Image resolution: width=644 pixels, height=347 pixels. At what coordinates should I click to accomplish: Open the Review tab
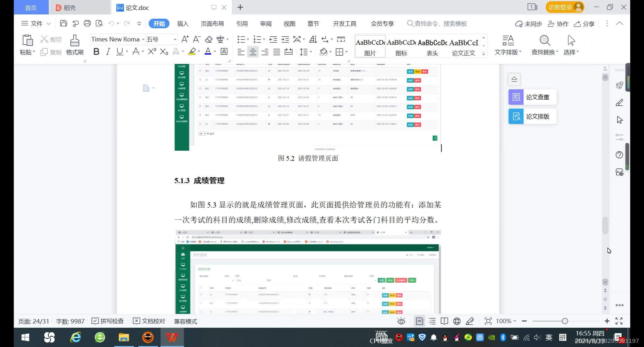[x=266, y=23]
